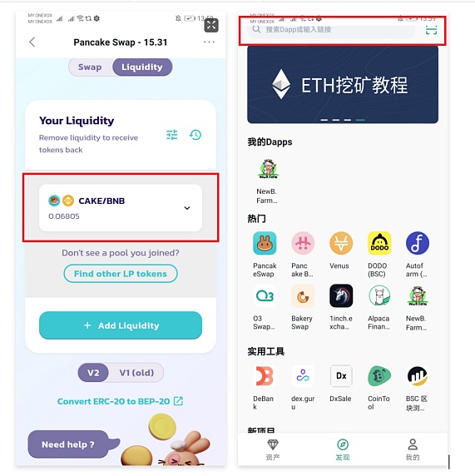Viewport: 475px width, 476px height.
Task: Switch to the Swap toggle
Action: point(90,67)
